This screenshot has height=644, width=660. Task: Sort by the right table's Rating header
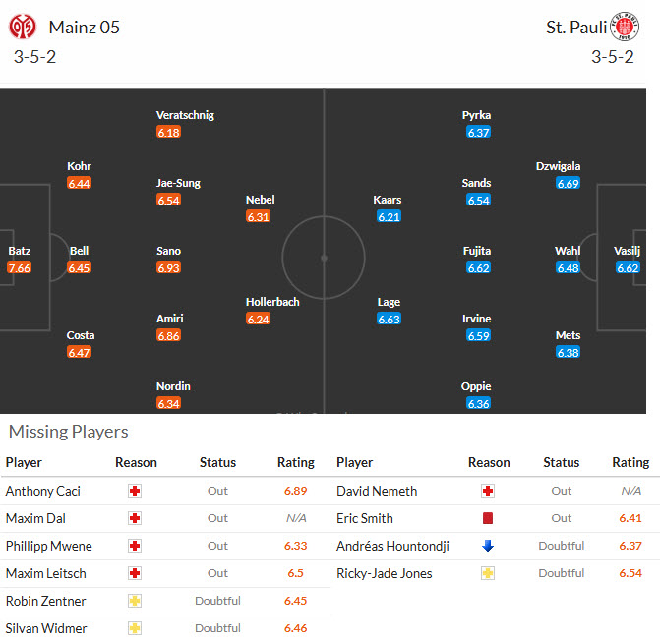(x=630, y=462)
